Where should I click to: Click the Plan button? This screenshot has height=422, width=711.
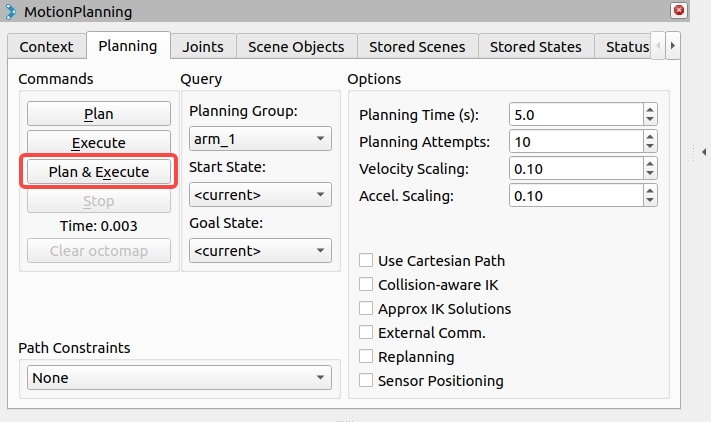99,114
